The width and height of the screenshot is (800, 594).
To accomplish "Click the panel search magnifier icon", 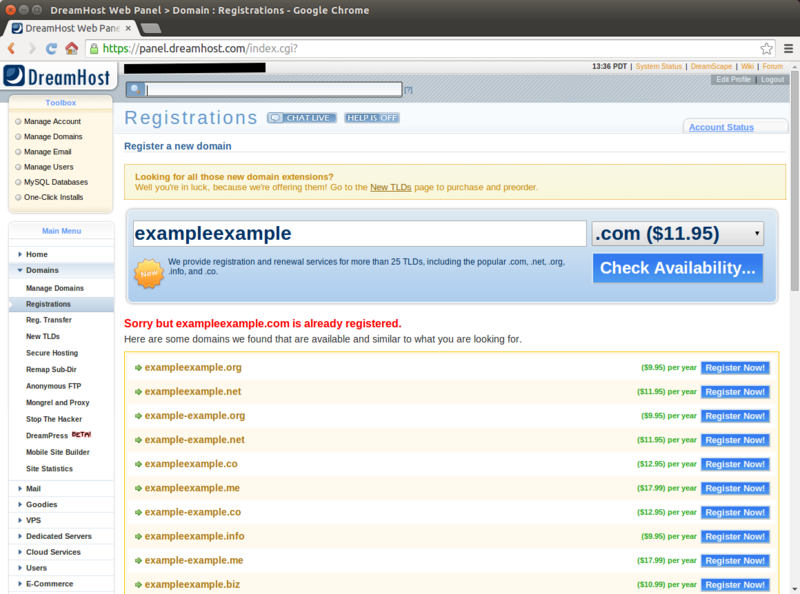I will pos(136,89).
